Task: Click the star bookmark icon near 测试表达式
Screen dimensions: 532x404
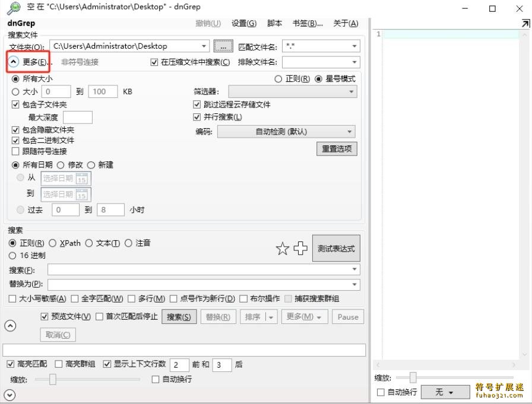Action: [282, 248]
